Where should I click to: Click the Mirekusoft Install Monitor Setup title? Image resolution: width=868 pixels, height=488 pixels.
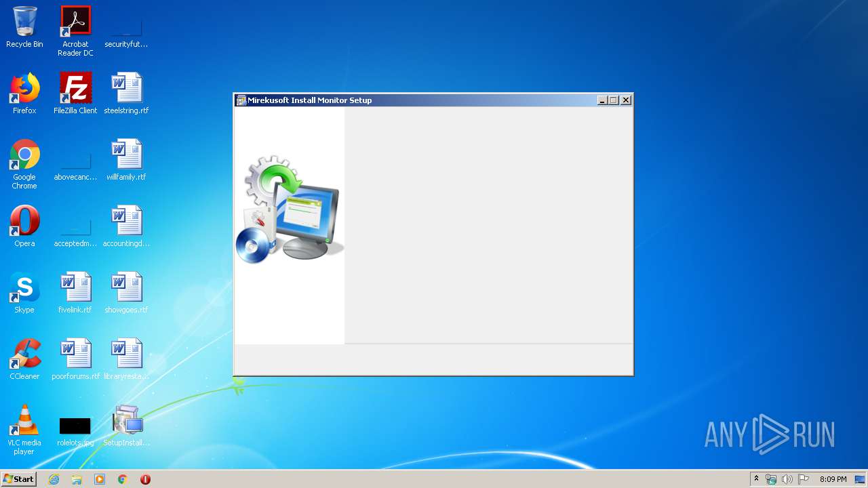[x=309, y=100]
